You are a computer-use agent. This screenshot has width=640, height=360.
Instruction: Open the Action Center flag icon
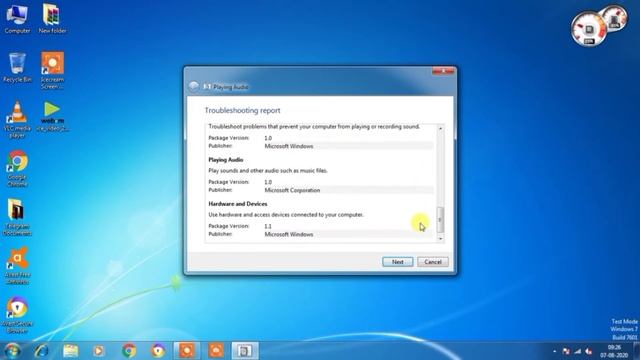pyautogui.click(x=566, y=351)
